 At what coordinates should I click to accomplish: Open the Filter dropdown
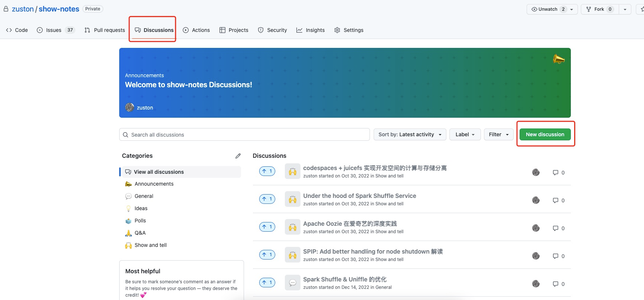click(x=499, y=134)
